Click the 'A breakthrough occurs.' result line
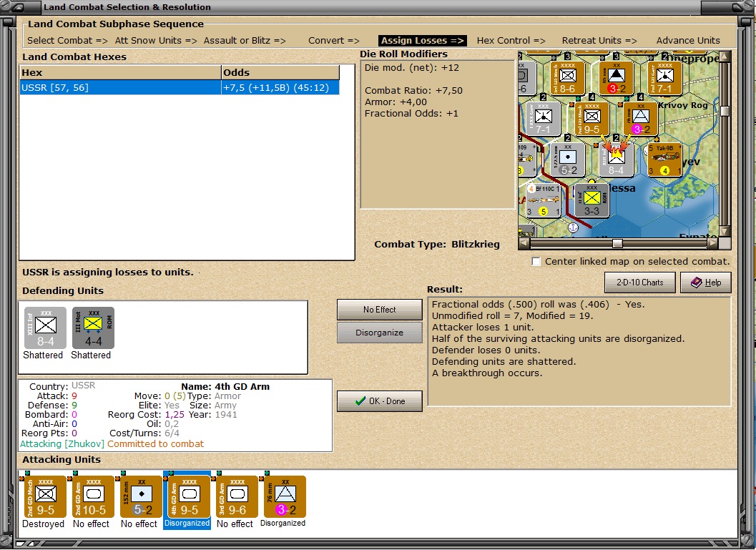This screenshot has height=550, width=756. [487, 373]
